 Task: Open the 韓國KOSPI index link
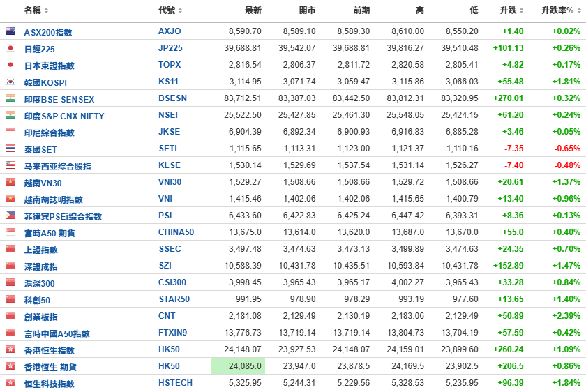click(45, 82)
